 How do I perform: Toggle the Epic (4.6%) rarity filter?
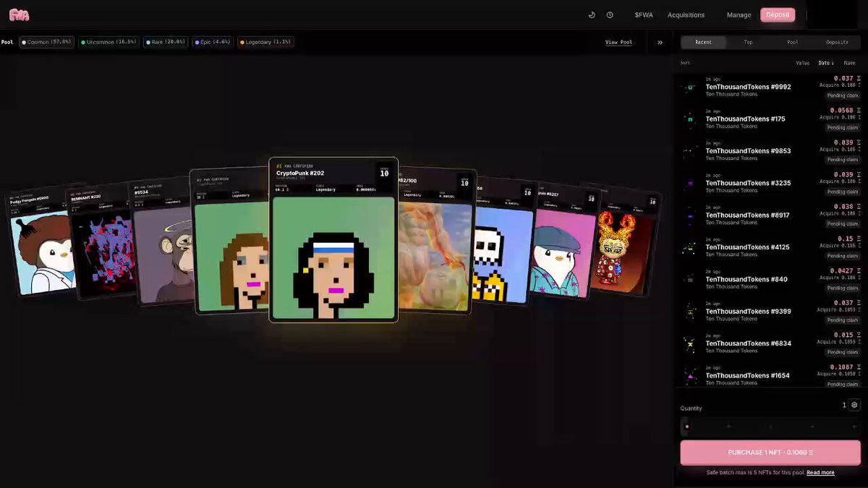click(213, 42)
